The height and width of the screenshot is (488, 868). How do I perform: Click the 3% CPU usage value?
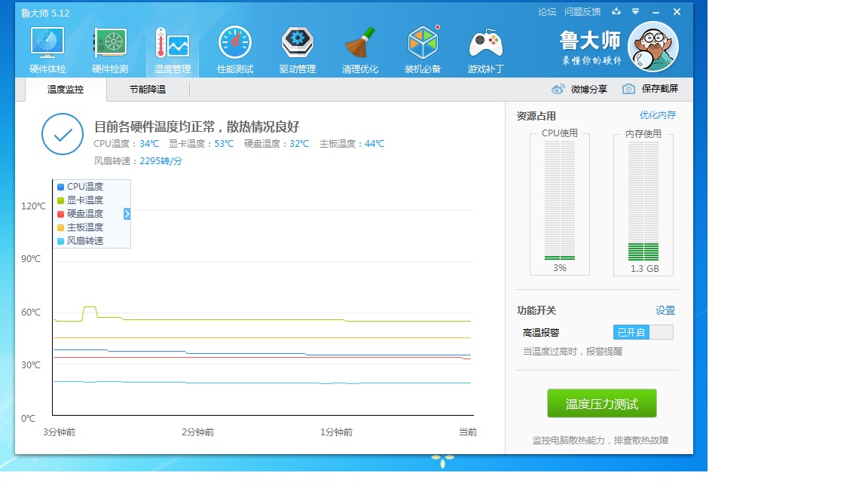point(560,268)
